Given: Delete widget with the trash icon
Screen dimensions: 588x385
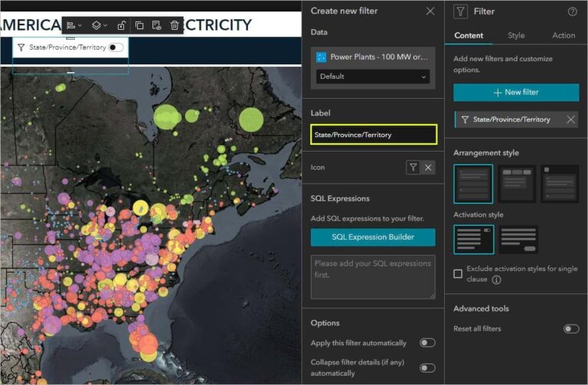Looking at the screenshot, I should [x=175, y=25].
